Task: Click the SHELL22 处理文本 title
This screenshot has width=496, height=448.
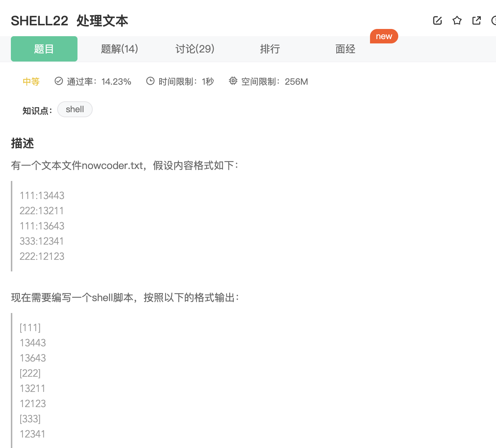Action: tap(70, 21)
